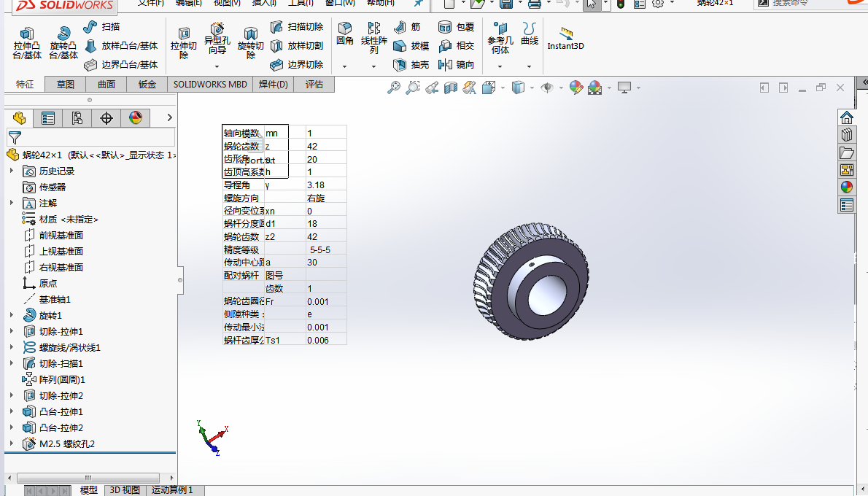Click the Boundary Boss/Base (边界凸台/基体) tool
The height and width of the screenshot is (496, 868).
tap(120, 65)
